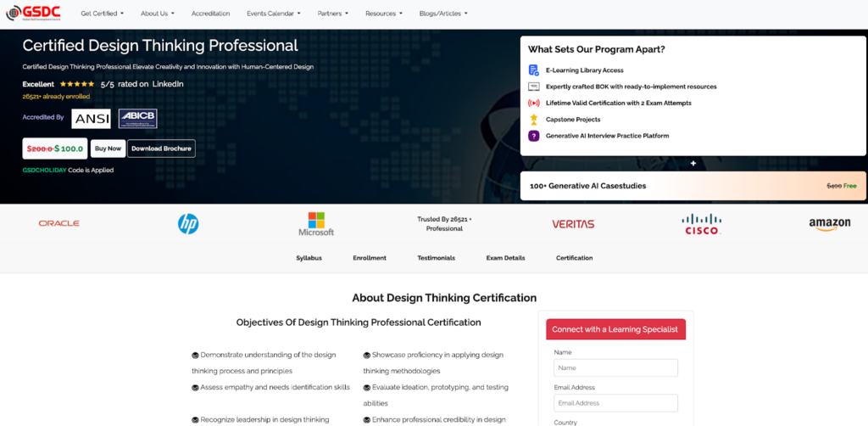The height and width of the screenshot is (426, 868).
Task: Go to the Accreditation page
Action: coord(210,14)
